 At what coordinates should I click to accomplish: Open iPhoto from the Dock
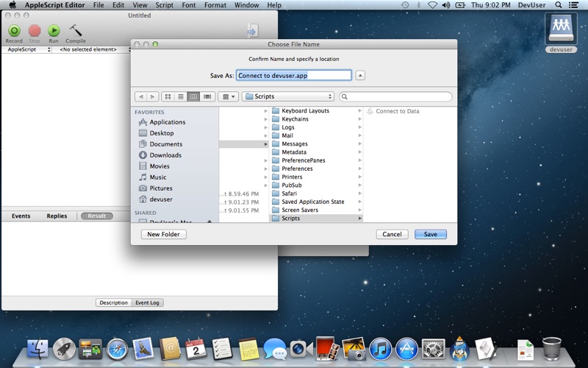[354, 349]
